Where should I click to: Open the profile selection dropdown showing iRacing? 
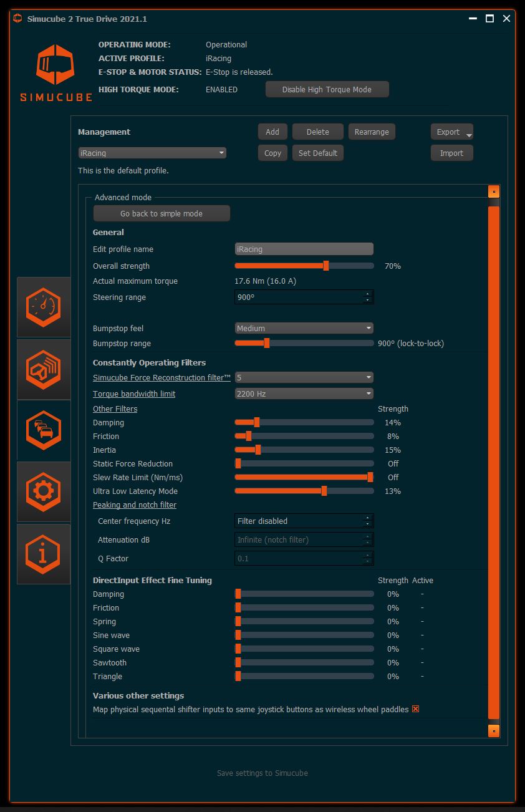click(152, 153)
